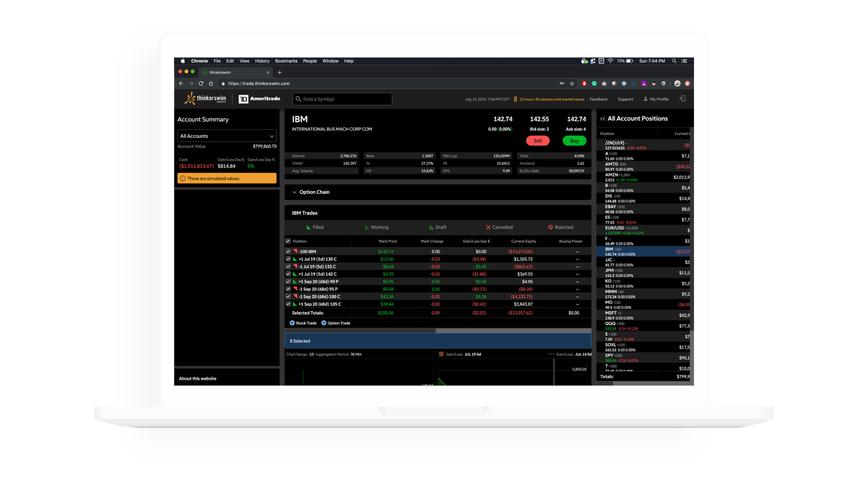Filter trades by Working status
This screenshot has width=868, height=488.
377,227
